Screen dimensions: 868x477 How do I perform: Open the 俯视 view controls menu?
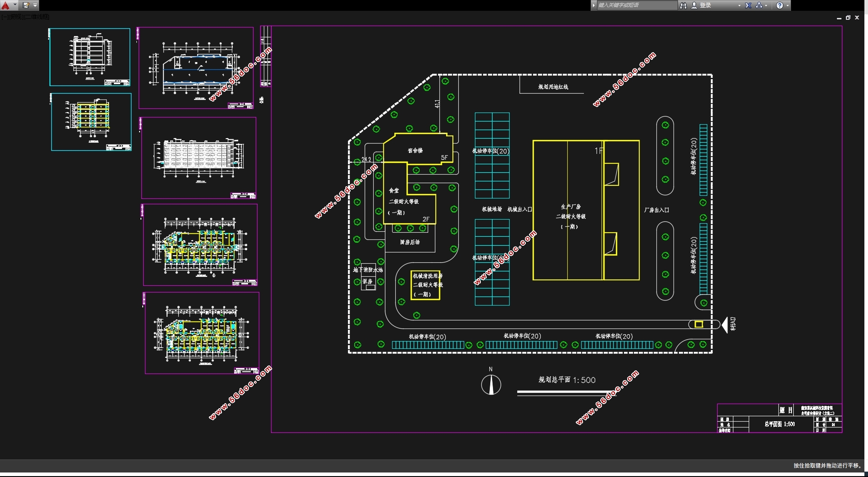click(15, 17)
